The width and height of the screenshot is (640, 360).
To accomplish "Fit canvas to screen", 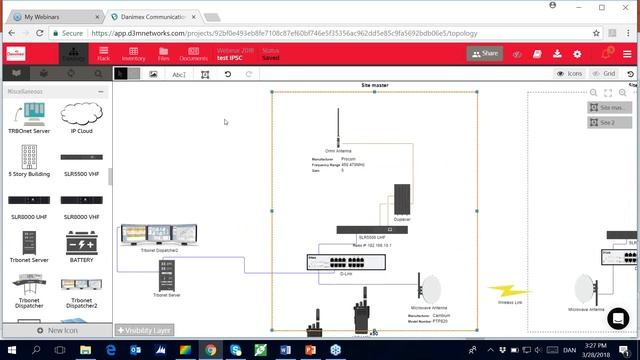I will pos(608,93).
